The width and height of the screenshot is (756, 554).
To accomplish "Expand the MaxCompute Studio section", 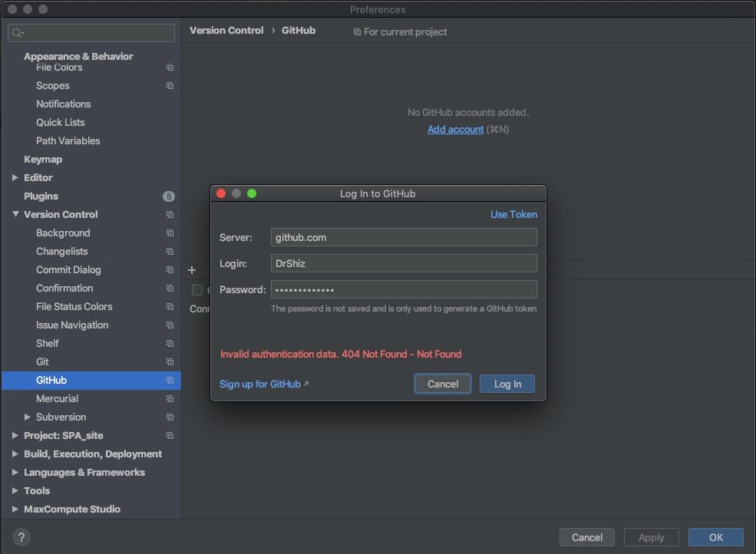I will (15, 509).
